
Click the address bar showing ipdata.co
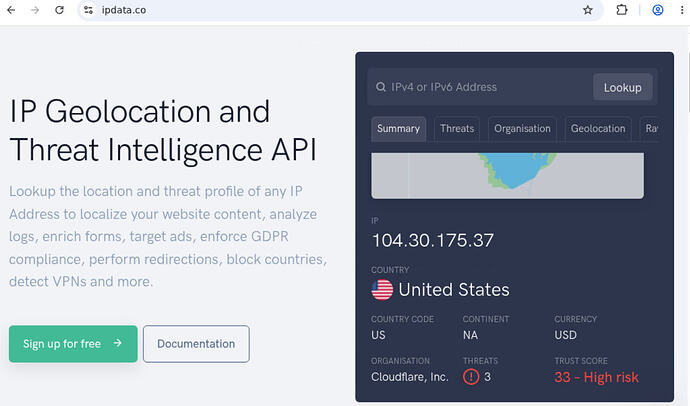click(339, 10)
